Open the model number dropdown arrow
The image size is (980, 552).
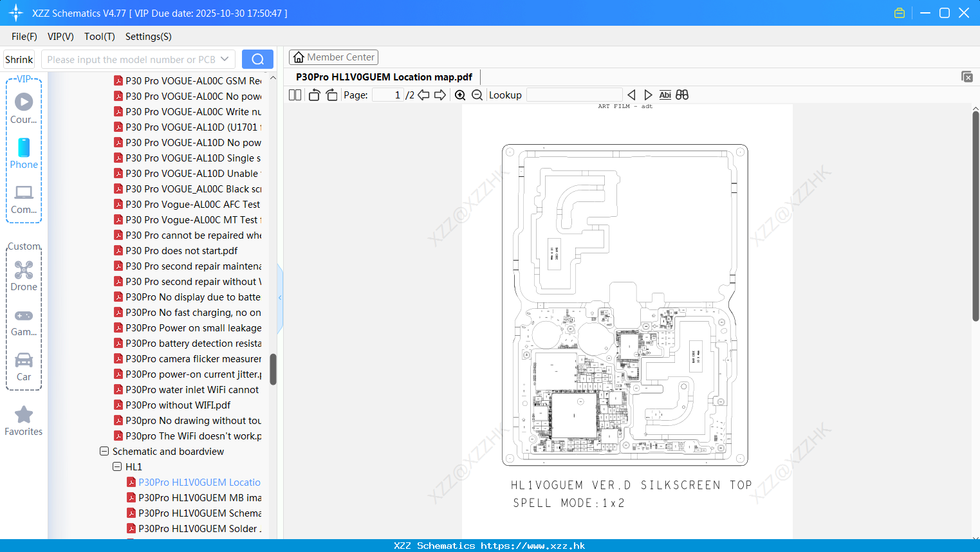[x=225, y=59]
